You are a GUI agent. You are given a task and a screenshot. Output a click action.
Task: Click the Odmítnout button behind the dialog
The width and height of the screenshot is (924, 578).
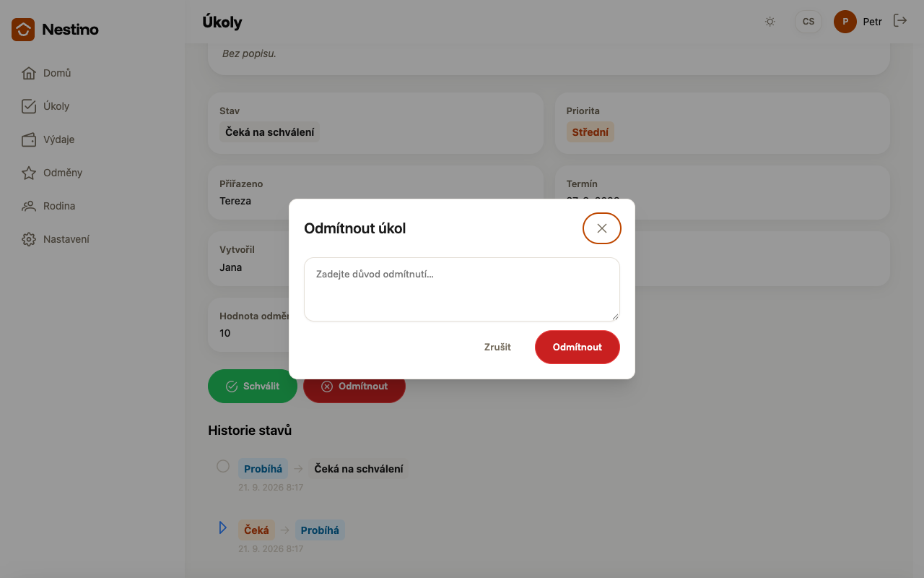tap(354, 392)
